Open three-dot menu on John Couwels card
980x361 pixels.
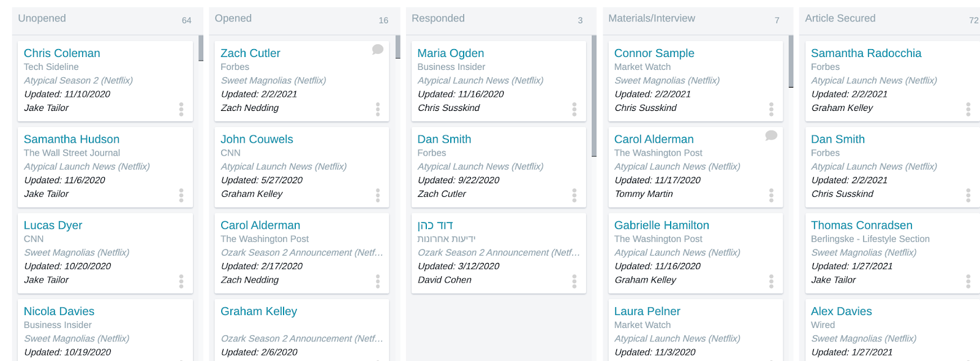(378, 195)
